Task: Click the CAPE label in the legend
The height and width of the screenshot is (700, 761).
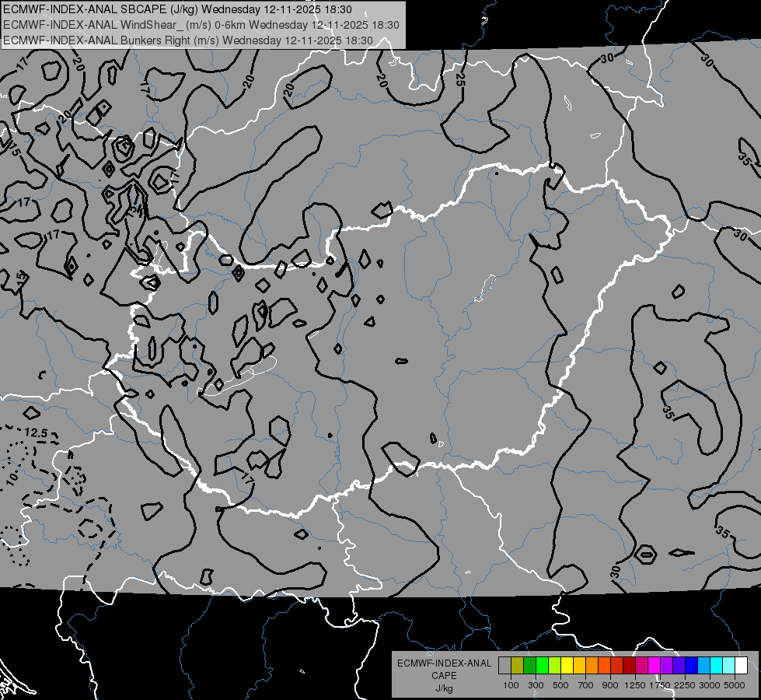Action: coord(444,675)
